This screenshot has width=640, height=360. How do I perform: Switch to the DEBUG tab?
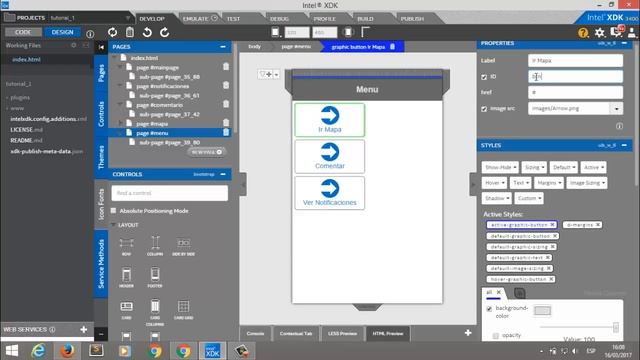coord(280,19)
